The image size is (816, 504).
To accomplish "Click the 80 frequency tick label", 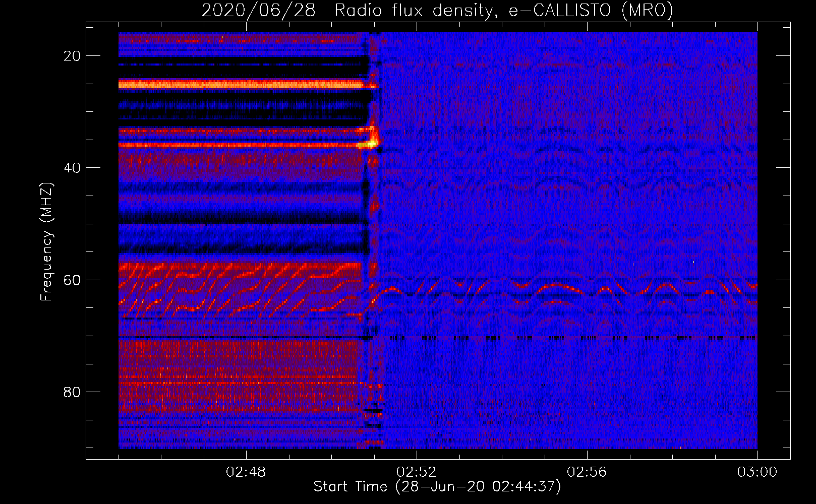I will 72,392.
